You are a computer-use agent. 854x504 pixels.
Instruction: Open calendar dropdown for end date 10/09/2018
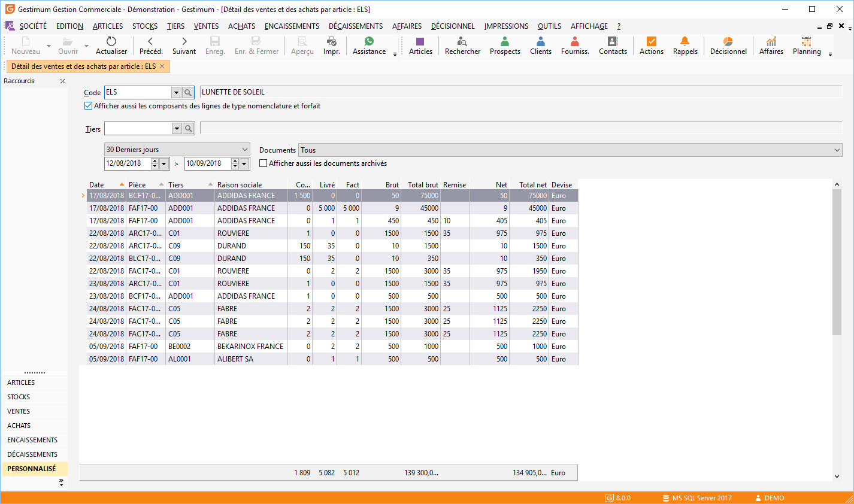coord(244,163)
